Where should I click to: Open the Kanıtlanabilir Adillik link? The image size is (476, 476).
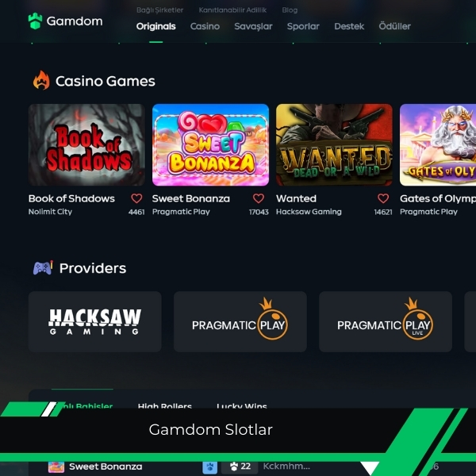[232, 10]
